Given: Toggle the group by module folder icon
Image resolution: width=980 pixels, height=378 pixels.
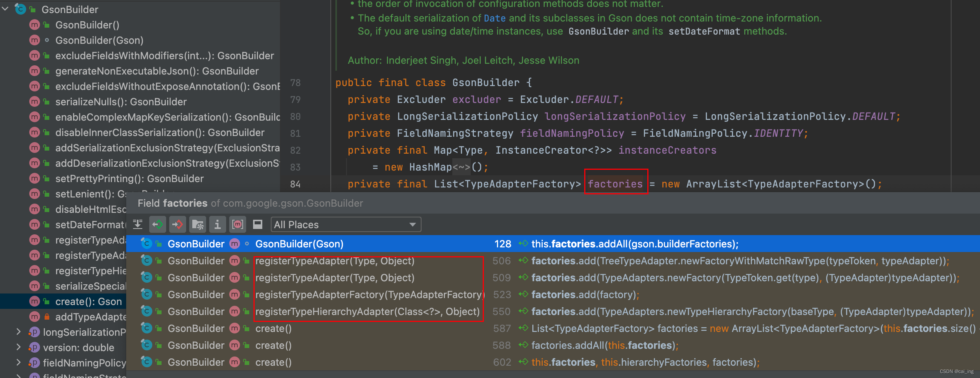Looking at the screenshot, I should (x=198, y=224).
